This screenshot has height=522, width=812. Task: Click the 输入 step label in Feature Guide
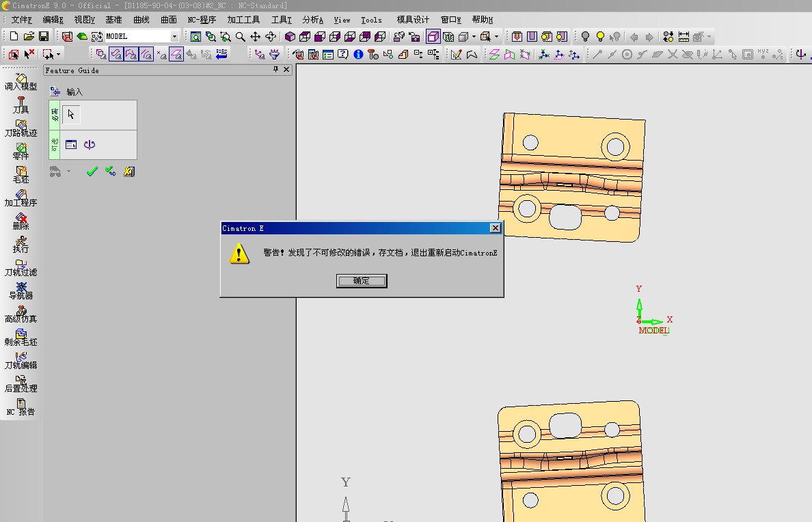pyautogui.click(x=75, y=92)
